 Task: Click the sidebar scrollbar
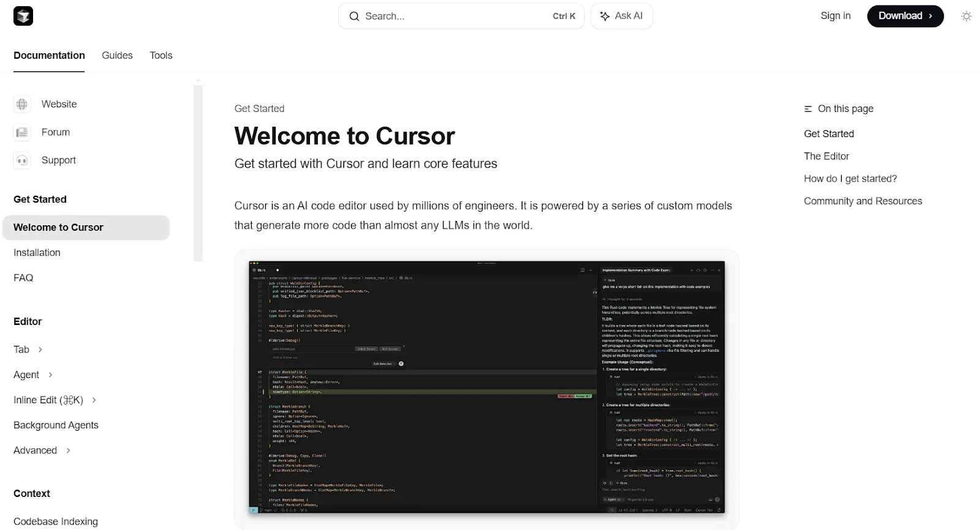click(x=198, y=173)
